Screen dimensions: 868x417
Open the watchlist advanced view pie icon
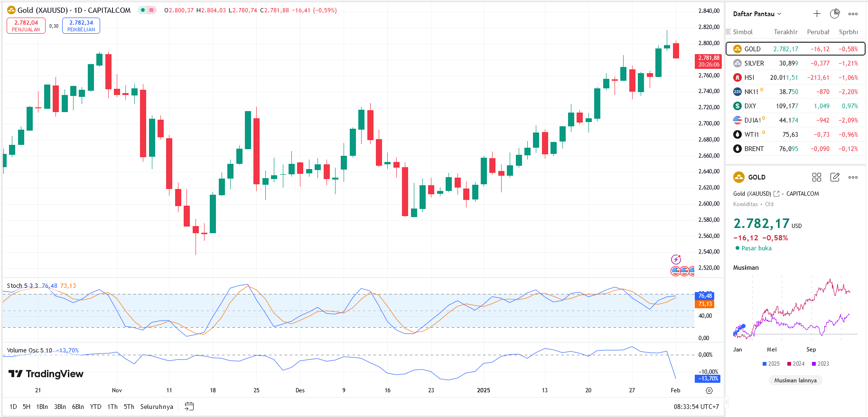[x=835, y=14]
